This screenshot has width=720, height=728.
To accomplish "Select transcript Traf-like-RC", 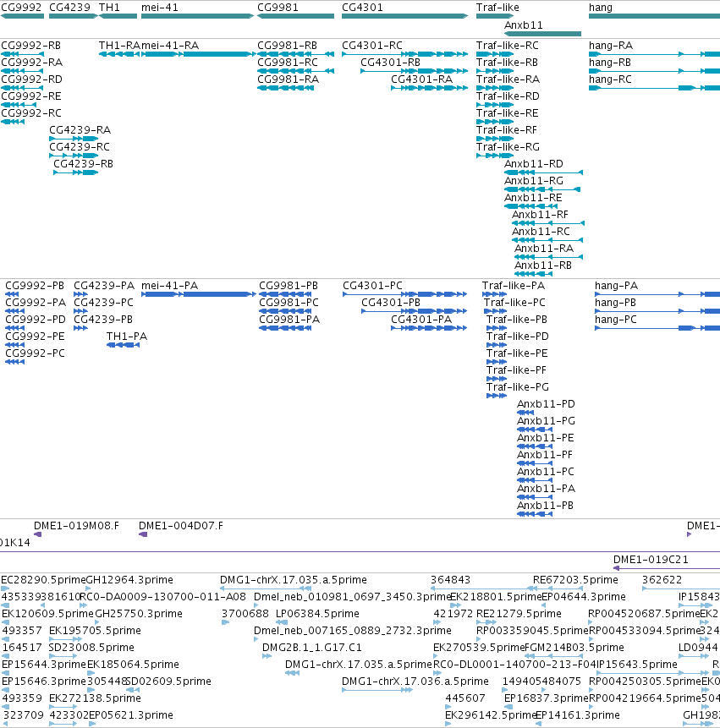I will (495, 54).
